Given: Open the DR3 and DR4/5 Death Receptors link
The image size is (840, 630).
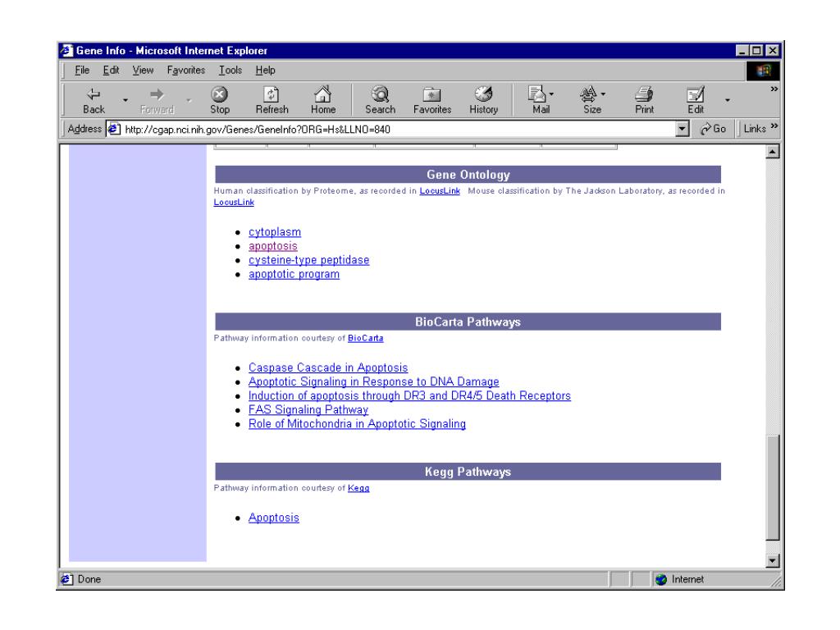Looking at the screenshot, I should coord(409,395).
